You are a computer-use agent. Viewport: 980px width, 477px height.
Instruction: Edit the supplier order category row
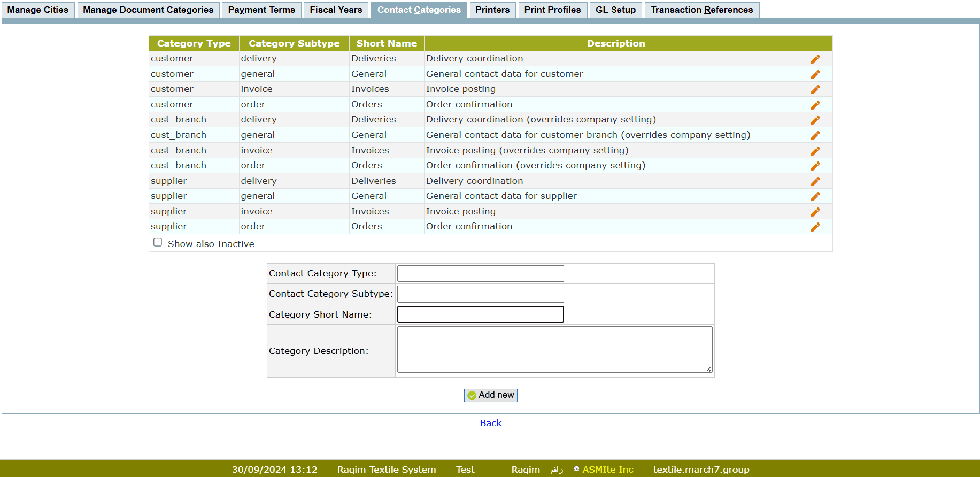pos(815,227)
